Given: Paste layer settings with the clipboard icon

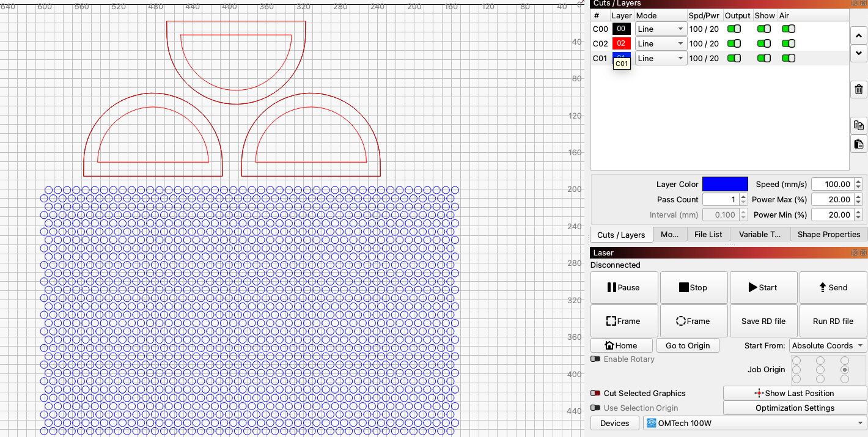Looking at the screenshot, I should coord(858,144).
